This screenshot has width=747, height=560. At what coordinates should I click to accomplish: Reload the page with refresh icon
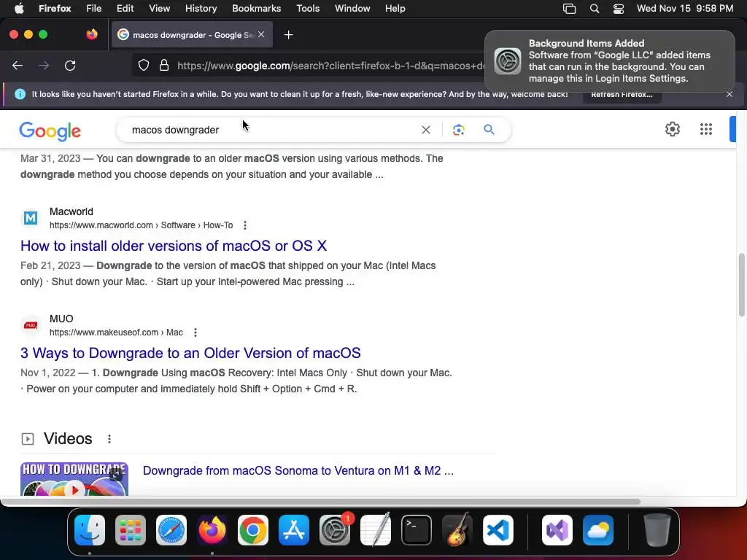[x=70, y=66]
